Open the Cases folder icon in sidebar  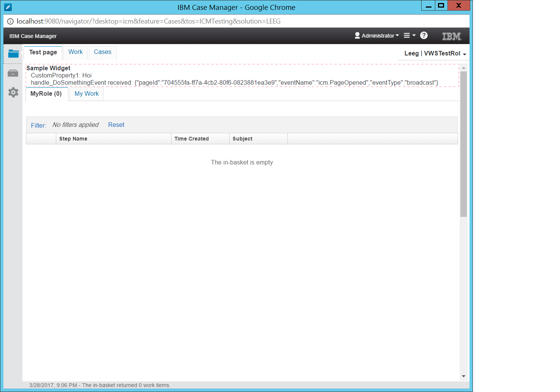point(13,54)
